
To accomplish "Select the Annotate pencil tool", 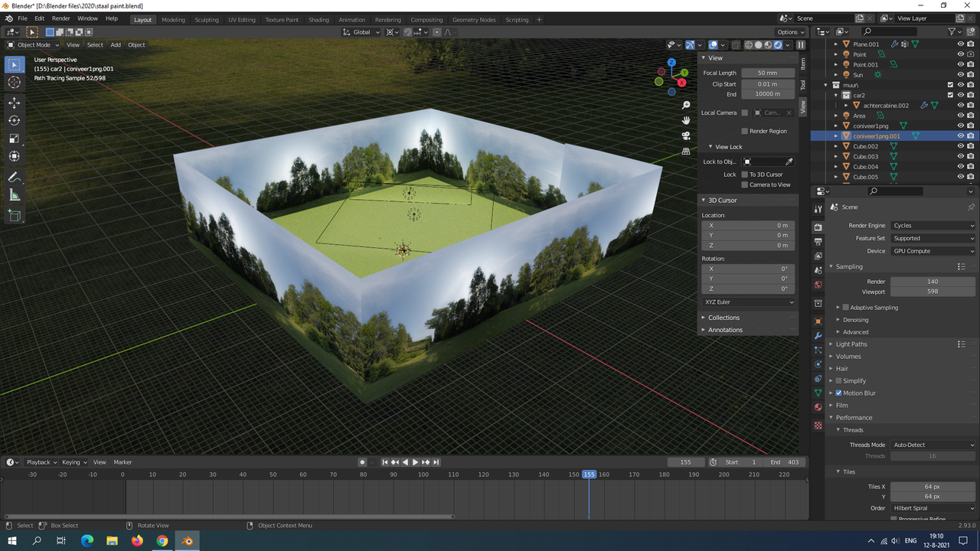I will coord(15,177).
